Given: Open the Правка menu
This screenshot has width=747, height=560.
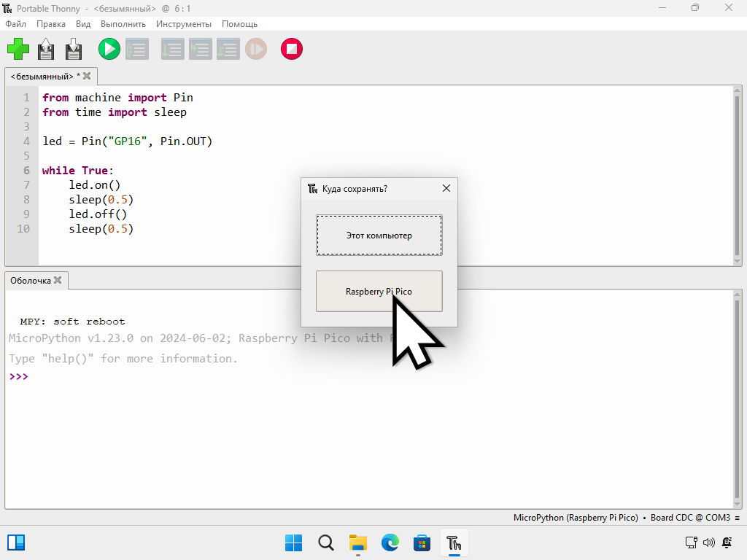Looking at the screenshot, I should pos(51,24).
